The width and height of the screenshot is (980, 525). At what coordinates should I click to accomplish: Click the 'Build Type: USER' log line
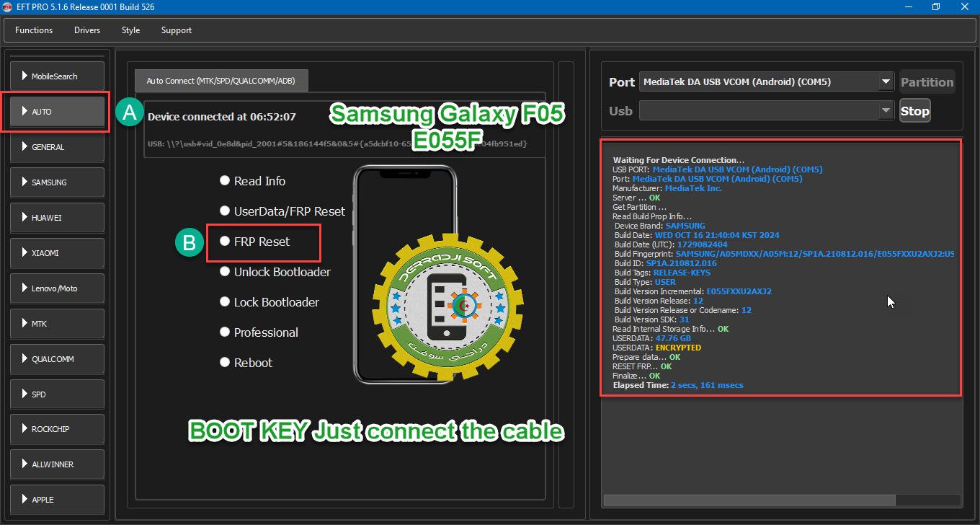click(x=645, y=282)
